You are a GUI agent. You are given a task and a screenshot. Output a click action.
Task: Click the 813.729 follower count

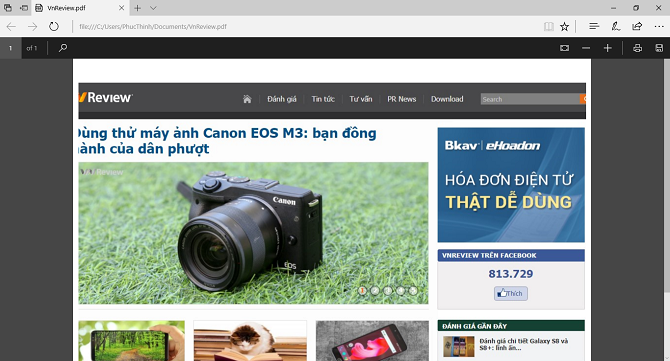tap(511, 274)
